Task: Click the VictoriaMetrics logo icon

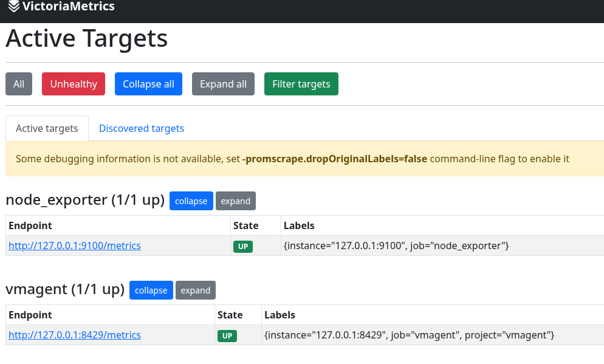Action: (14, 7)
